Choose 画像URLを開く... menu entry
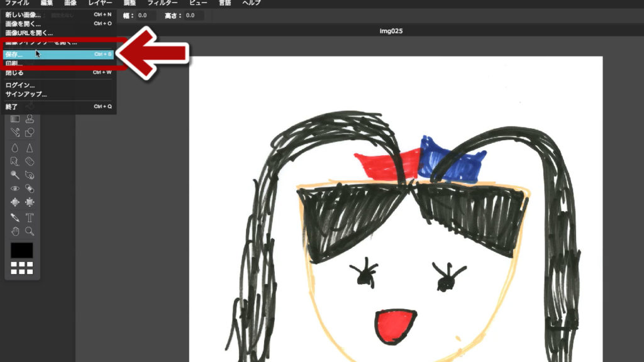This screenshot has width=644, height=362. tap(58, 33)
